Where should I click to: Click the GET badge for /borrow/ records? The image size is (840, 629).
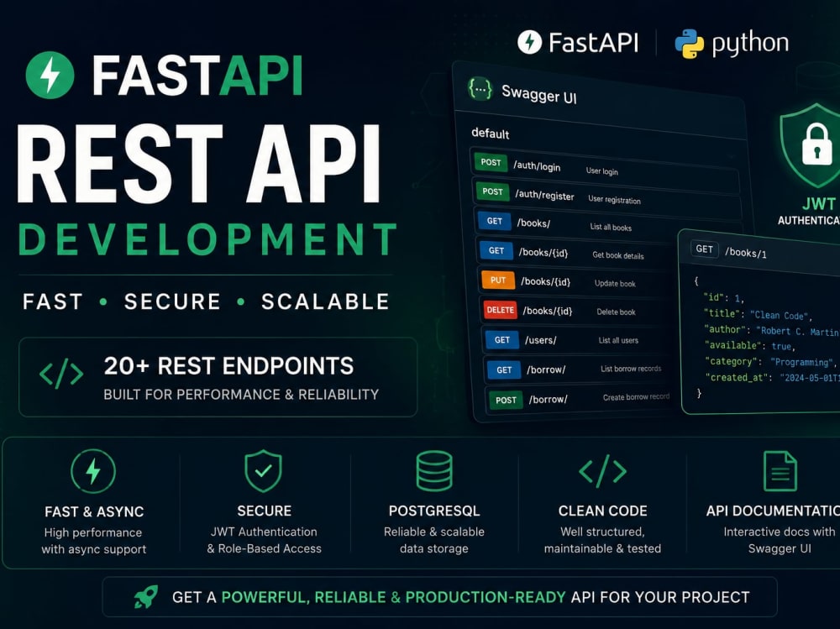click(504, 370)
